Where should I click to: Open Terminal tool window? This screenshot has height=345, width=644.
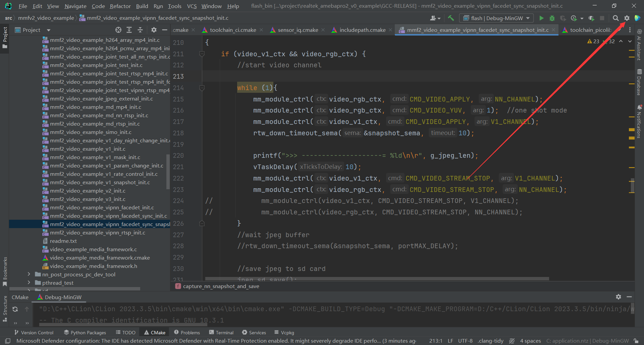[221, 332]
